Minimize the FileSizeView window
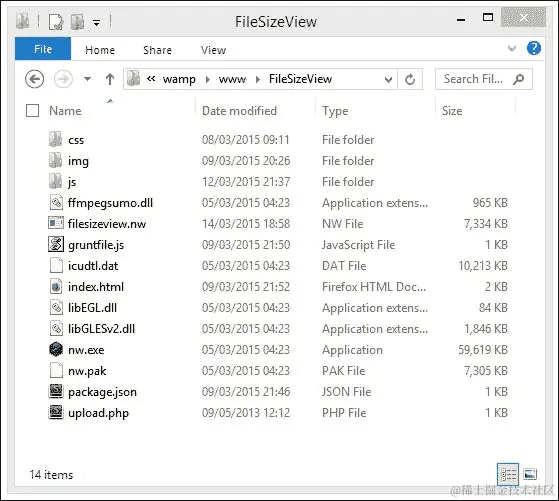The width and height of the screenshot is (559, 501). tap(461, 20)
